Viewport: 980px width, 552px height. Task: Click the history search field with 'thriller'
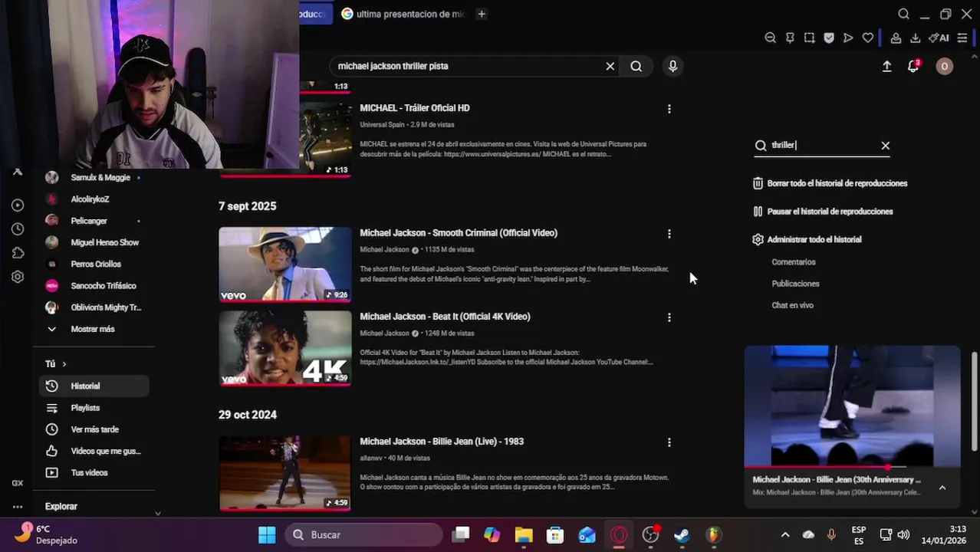tap(822, 146)
